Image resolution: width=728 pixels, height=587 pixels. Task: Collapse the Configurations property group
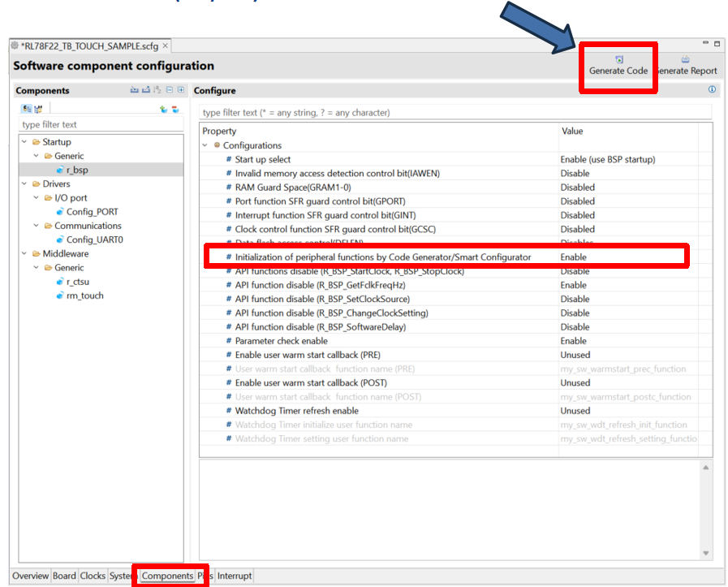click(205, 145)
